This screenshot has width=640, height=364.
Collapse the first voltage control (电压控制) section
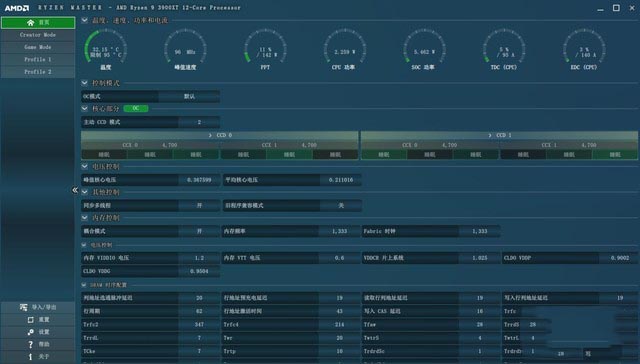coord(84,166)
